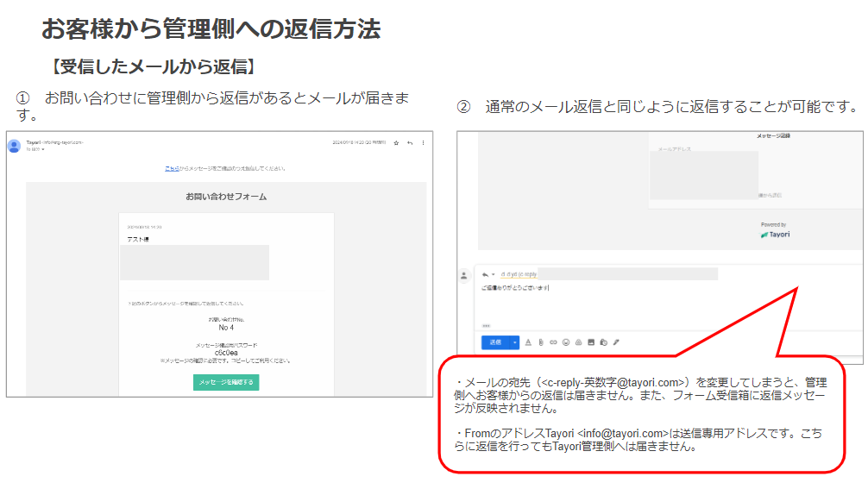Open text formatting options in compose toolbar
Image resolution: width=868 pixels, height=489 pixels.
click(x=528, y=342)
